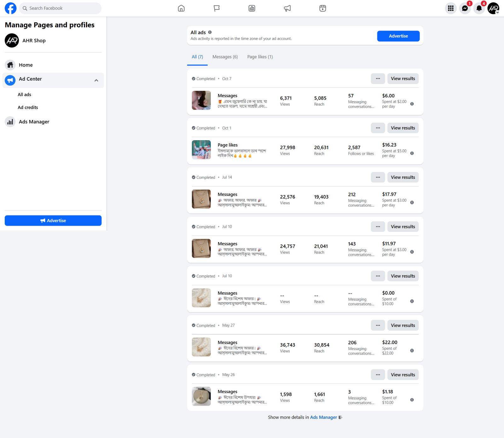Click the info icon next to All ads heading
Viewport: 504px width, 438px height.
pyautogui.click(x=210, y=32)
